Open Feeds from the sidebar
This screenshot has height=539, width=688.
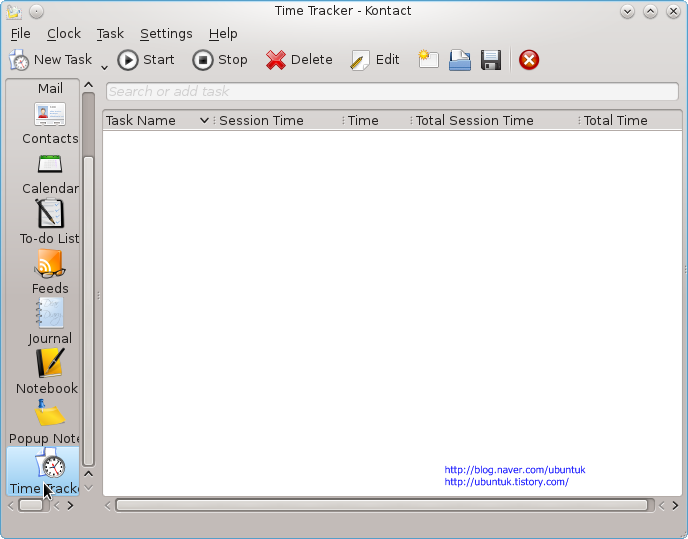click(50, 272)
